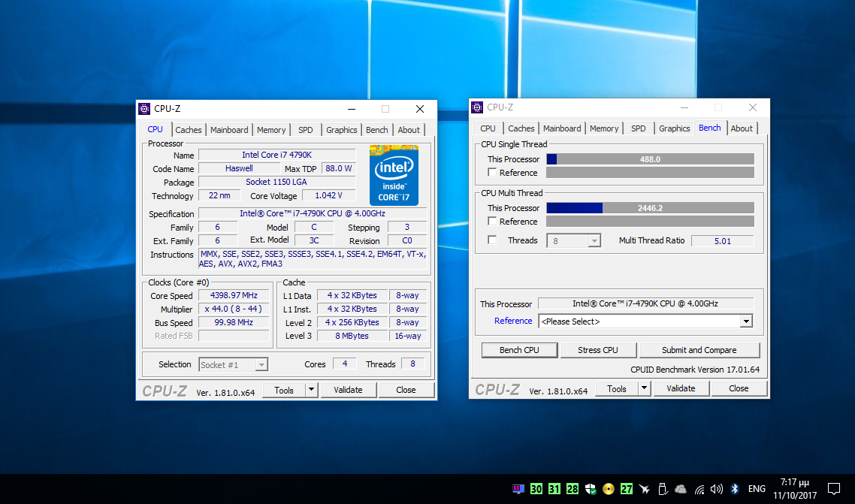Open the volume speaker tray icon
Image resolution: width=855 pixels, height=504 pixels.
pyautogui.click(x=717, y=489)
